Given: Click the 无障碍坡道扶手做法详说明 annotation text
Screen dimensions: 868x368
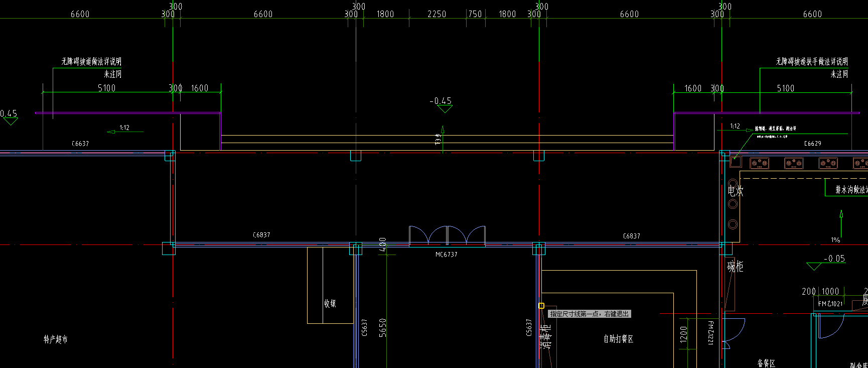Looking at the screenshot, I should 812,61.
